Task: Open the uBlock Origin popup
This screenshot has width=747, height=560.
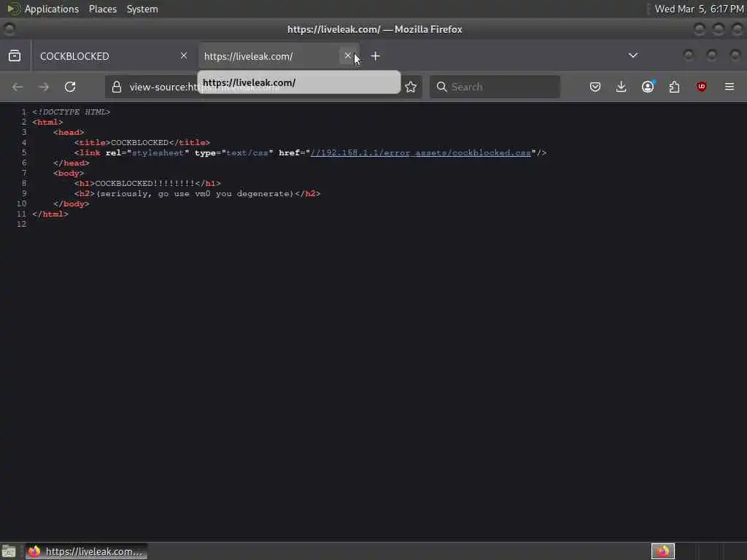Action: [x=701, y=87]
